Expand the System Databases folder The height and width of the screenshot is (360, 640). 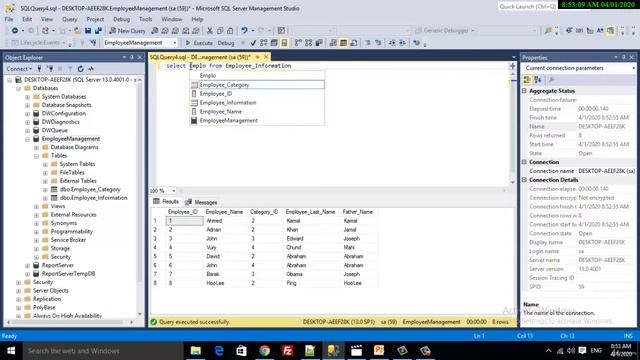(x=27, y=97)
